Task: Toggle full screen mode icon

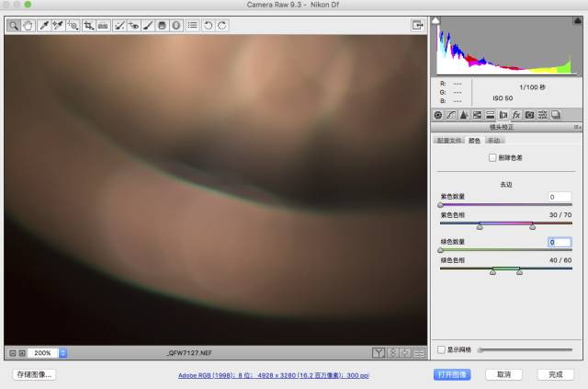Action: 416,26
